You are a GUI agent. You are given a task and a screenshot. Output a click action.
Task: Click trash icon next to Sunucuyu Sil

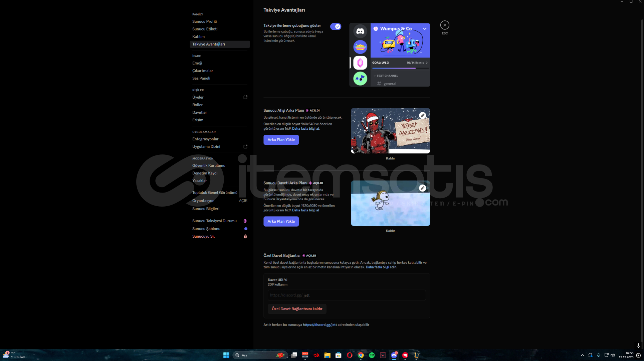pyautogui.click(x=245, y=236)
